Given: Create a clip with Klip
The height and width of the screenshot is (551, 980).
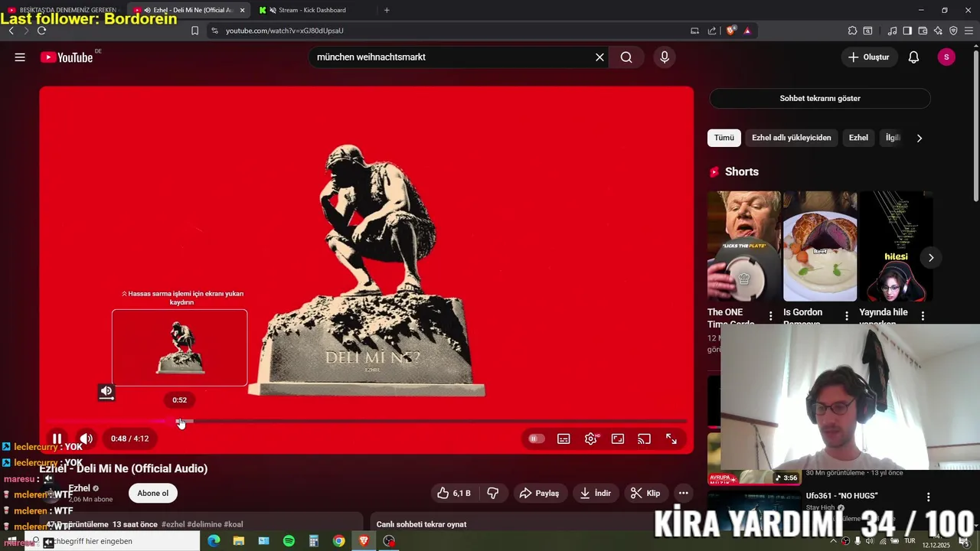Looking at the screenshot, I should click(645, 494).
